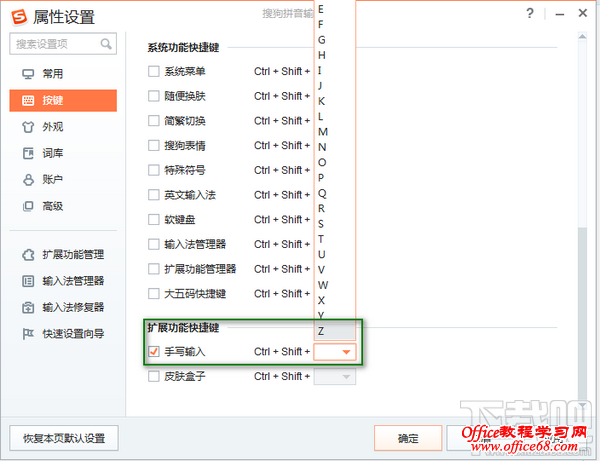Click the shirt icon beside 外观
Screen dimensions: 600x461
pyautogui.click(x=28, y=127)
